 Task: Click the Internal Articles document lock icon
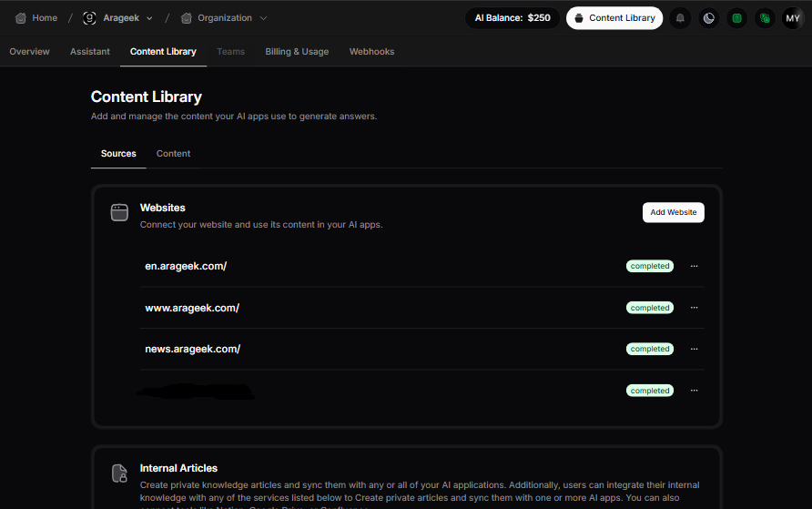point(119,473)
